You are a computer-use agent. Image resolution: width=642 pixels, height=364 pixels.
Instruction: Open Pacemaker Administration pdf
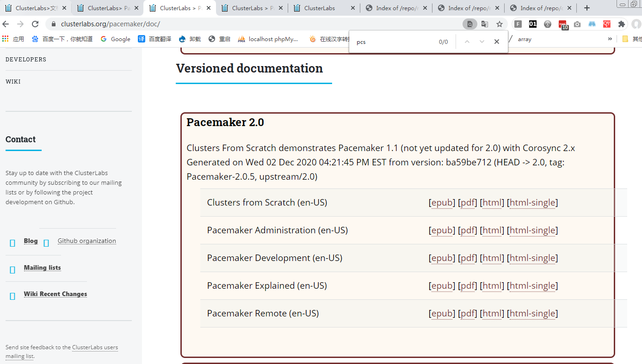pyautogui.click(x=468, y=230)
